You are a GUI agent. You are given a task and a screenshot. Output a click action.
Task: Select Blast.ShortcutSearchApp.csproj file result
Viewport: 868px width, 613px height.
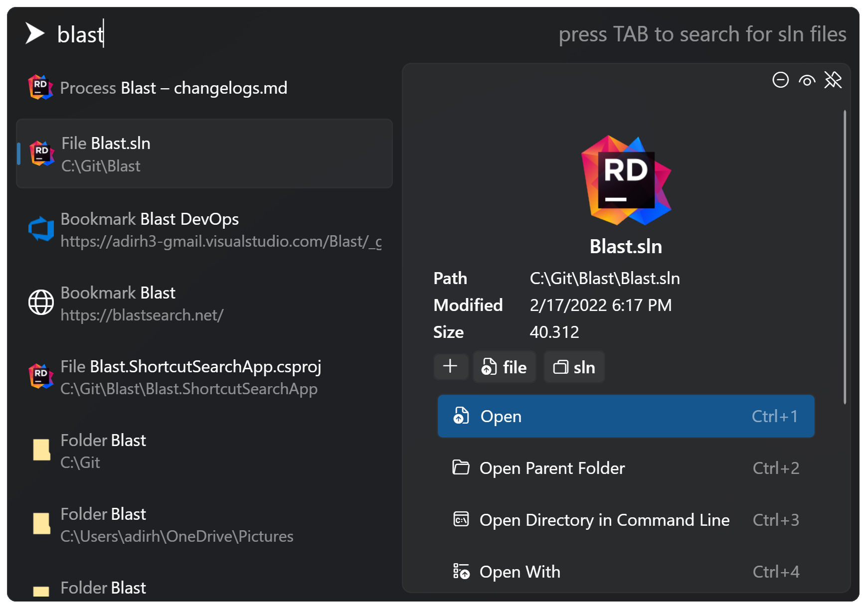204,377
